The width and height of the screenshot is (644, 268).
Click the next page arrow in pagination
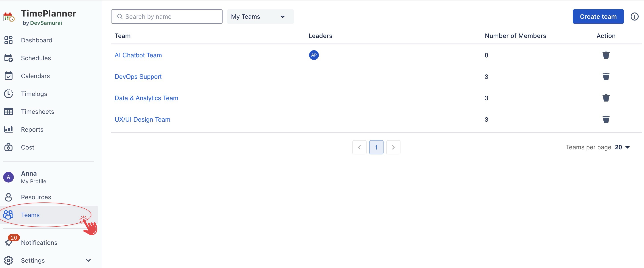point(393,147)
